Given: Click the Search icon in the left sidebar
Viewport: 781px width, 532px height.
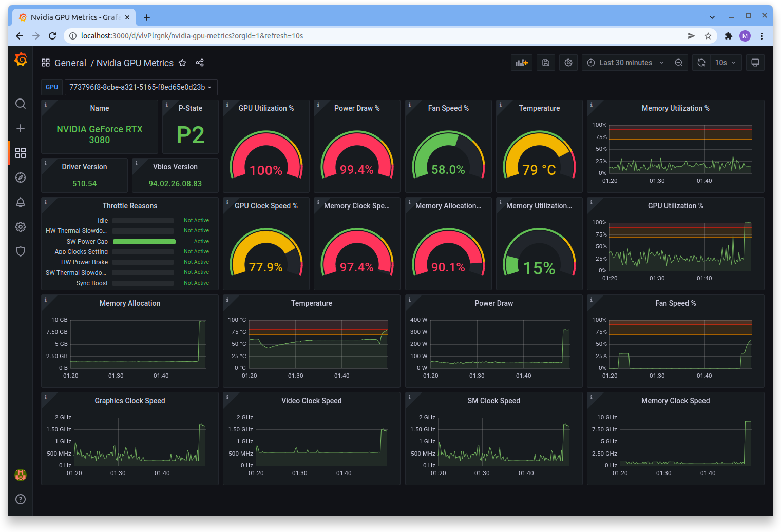Looking at the screenshot, I should point(20,103).
